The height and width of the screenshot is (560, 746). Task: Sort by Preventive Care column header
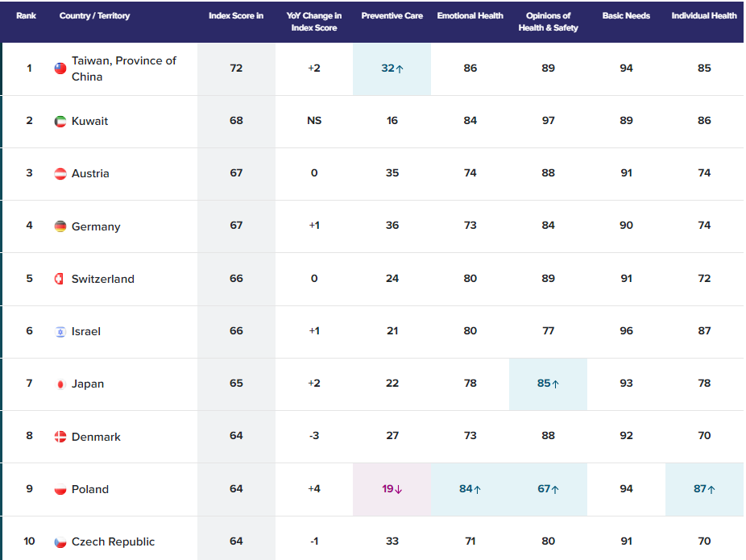coord(392,16)
